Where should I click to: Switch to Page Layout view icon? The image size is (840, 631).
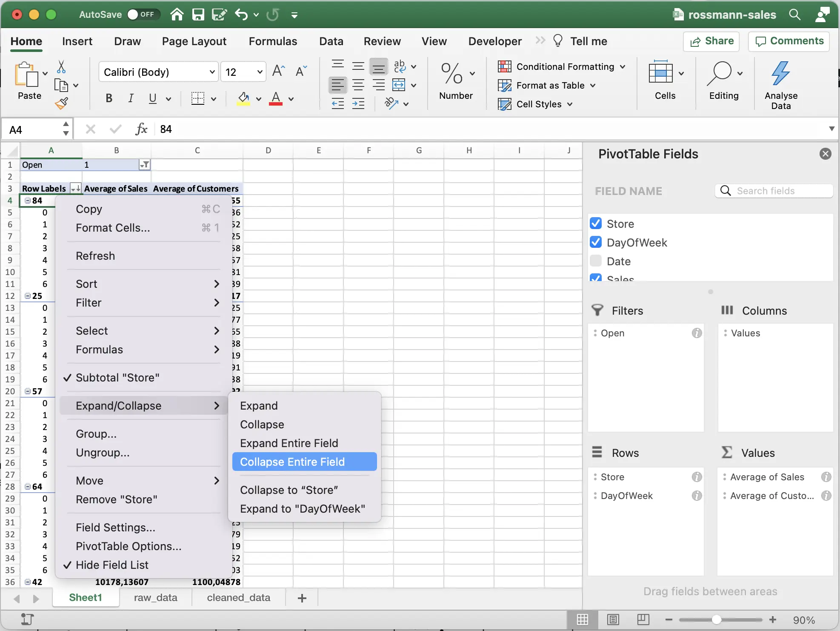(613, 620)
